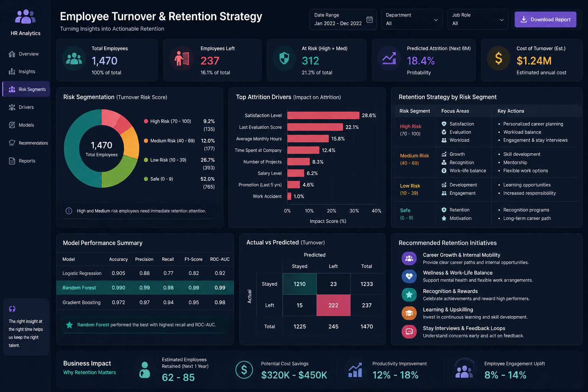Click the Download Report button
588x392 pixels.
pyautogui.click(x=545, y=20)
